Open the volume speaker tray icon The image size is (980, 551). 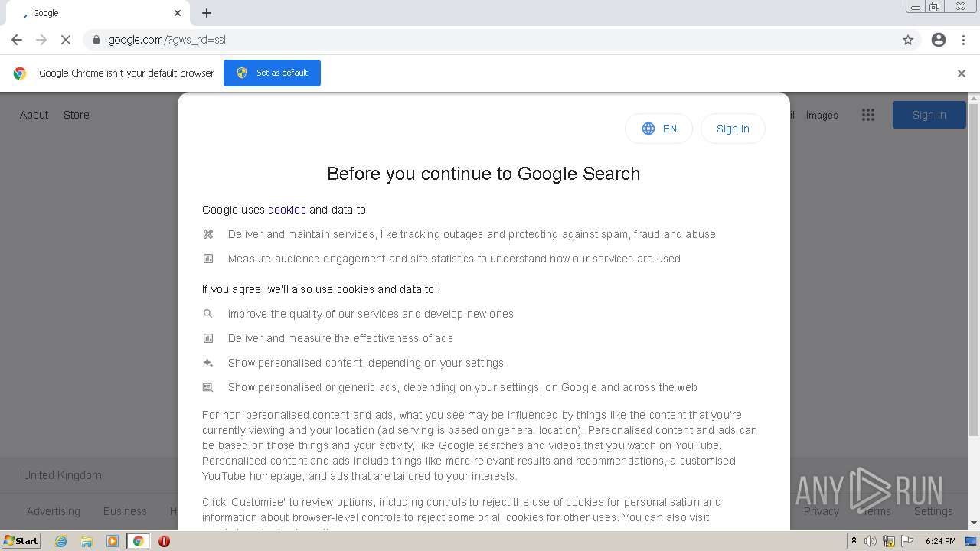point(871,541)
